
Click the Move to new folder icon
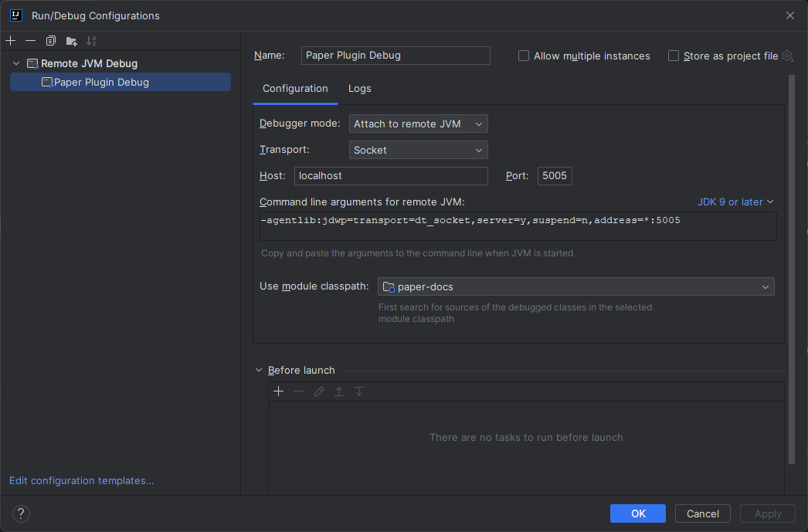pyautogui.click(x=71, y=41)
